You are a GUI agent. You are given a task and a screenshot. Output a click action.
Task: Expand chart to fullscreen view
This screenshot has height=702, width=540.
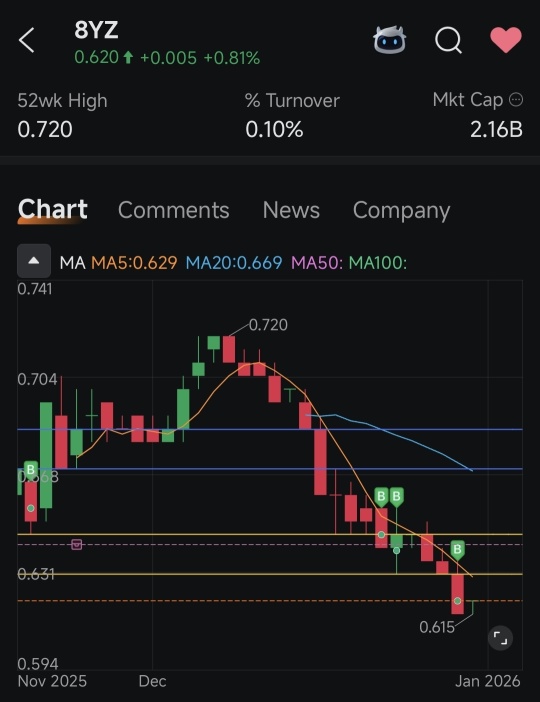(500, 638)
